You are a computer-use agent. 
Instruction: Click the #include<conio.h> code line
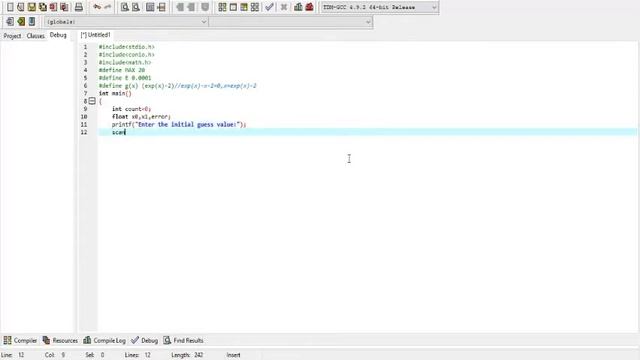[x=127, y=55]
